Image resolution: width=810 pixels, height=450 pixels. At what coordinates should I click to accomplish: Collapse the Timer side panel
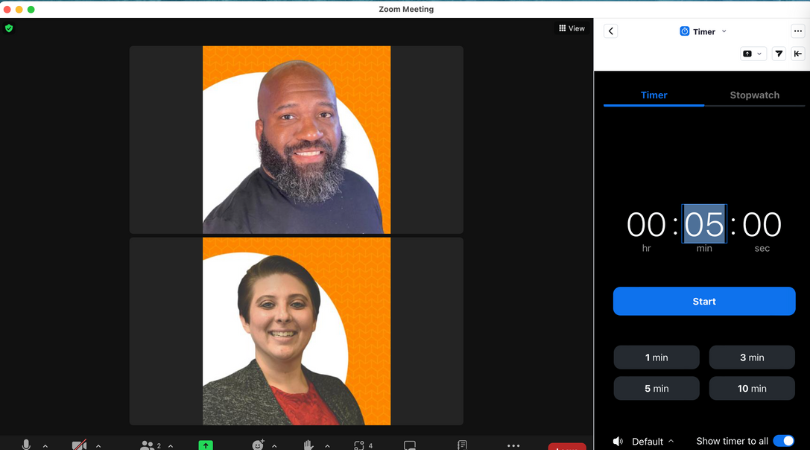point(798,54)
